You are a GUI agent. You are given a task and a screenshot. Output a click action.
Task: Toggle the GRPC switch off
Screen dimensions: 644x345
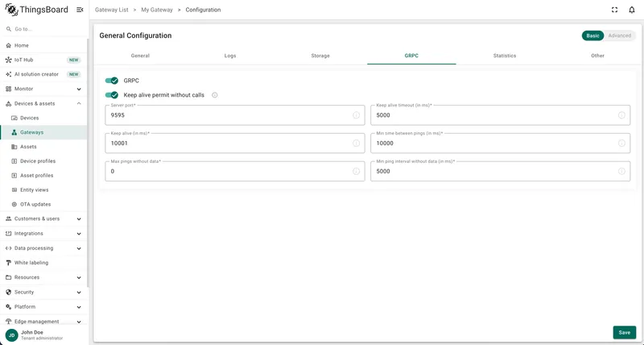point(112,81)
